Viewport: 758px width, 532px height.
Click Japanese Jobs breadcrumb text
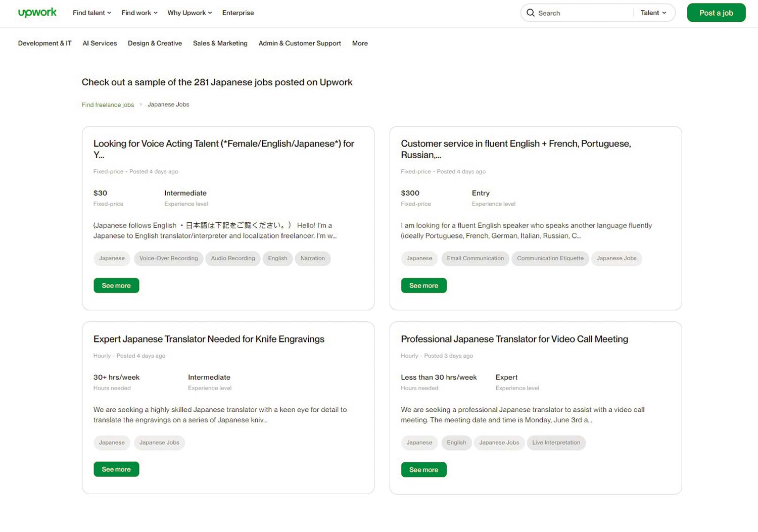(x=168, y=105)
